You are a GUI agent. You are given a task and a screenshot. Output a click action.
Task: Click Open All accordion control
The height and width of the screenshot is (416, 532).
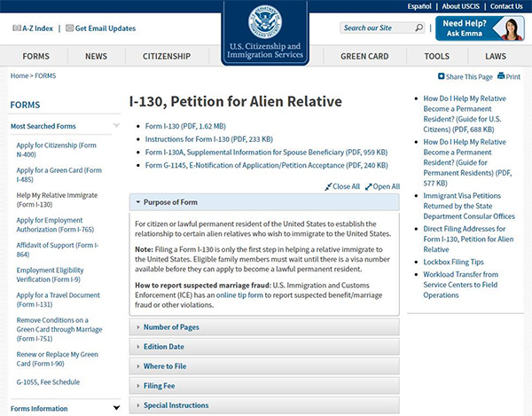(383, 186)
